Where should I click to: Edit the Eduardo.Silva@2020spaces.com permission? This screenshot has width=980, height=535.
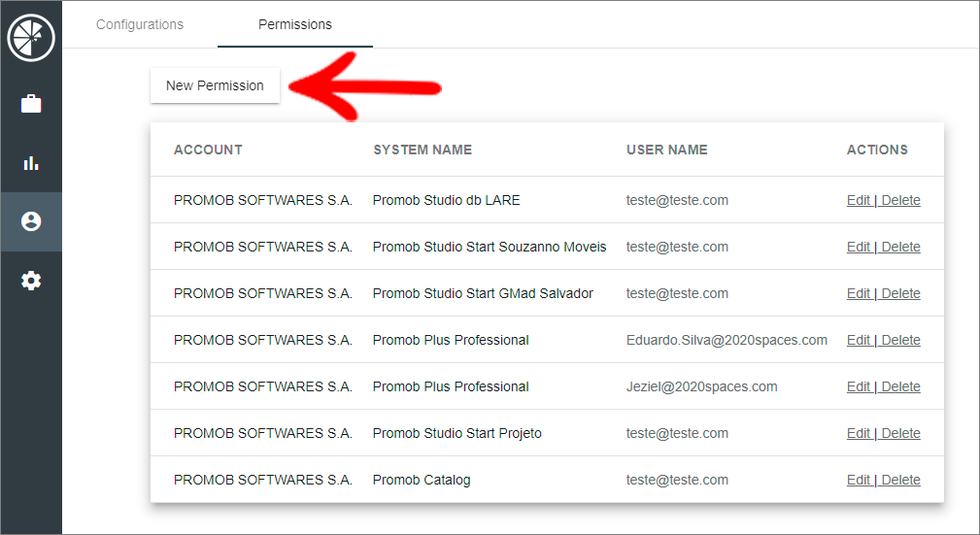(859, 340)
